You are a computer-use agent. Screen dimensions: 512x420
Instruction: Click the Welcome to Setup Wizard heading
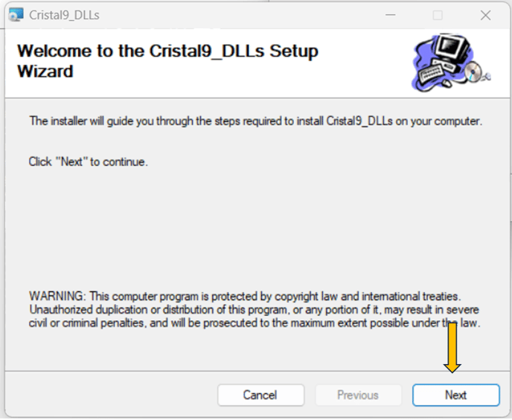pos(167,61)
